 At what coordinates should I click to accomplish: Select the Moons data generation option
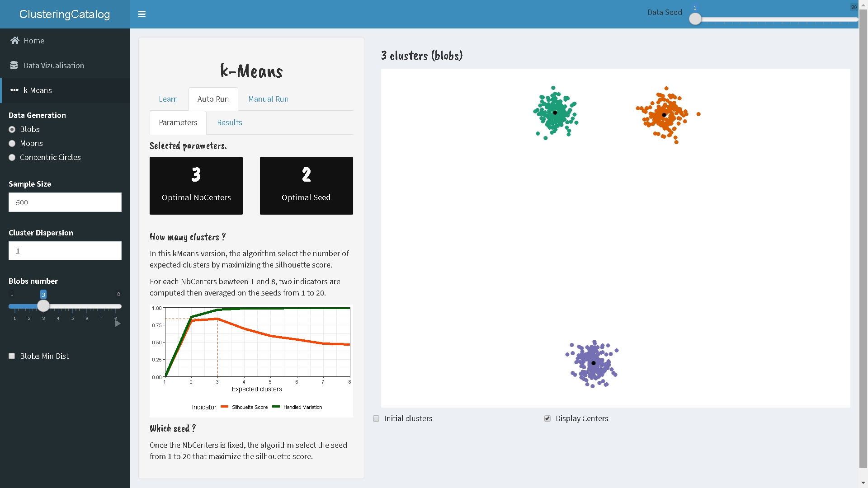click(x=12, y=144)
